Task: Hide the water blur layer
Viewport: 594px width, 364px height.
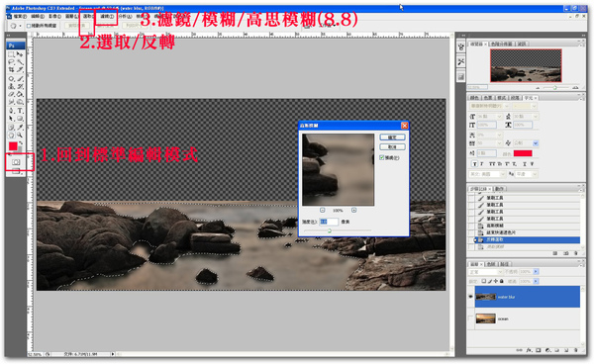Action: tap(470, 297)
